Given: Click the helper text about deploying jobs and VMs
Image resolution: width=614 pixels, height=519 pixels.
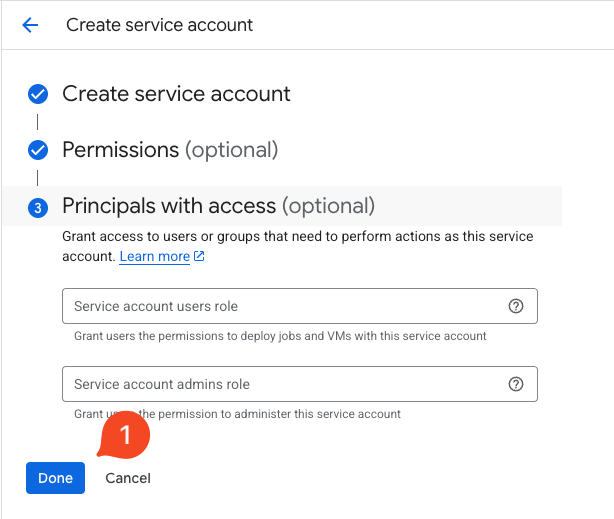Looking at the screenshot, I should (280, 336).
